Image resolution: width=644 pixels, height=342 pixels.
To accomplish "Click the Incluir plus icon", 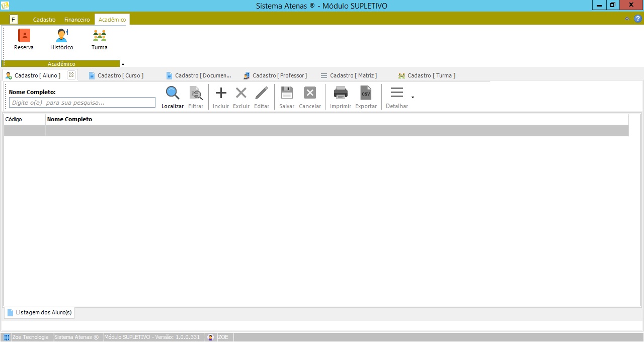I will (221, 93).
